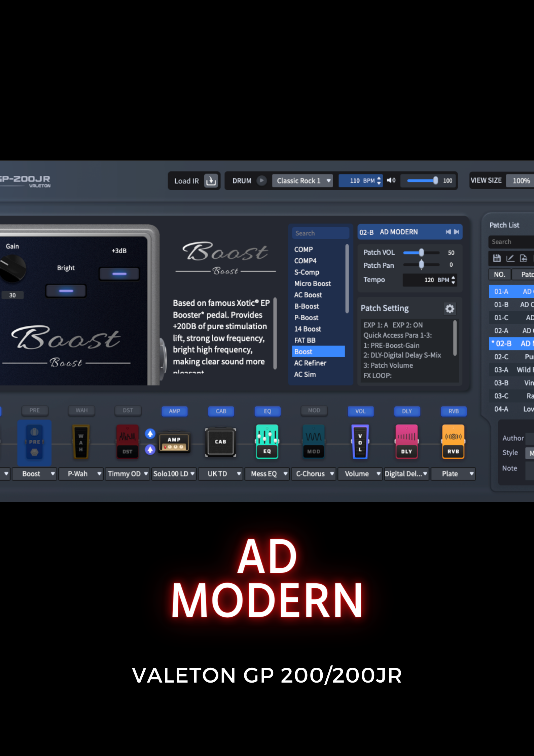Open the C-Chorus dropdown

(x=314, y=474)
